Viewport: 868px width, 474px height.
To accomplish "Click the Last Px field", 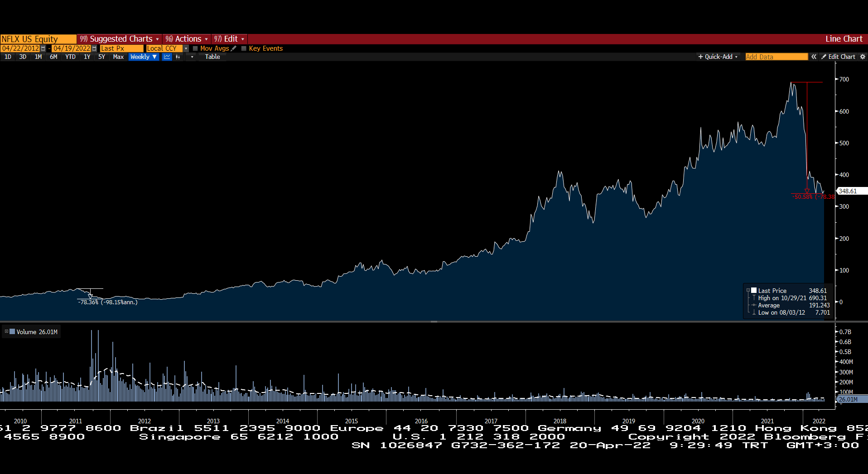I will (121, 48).
